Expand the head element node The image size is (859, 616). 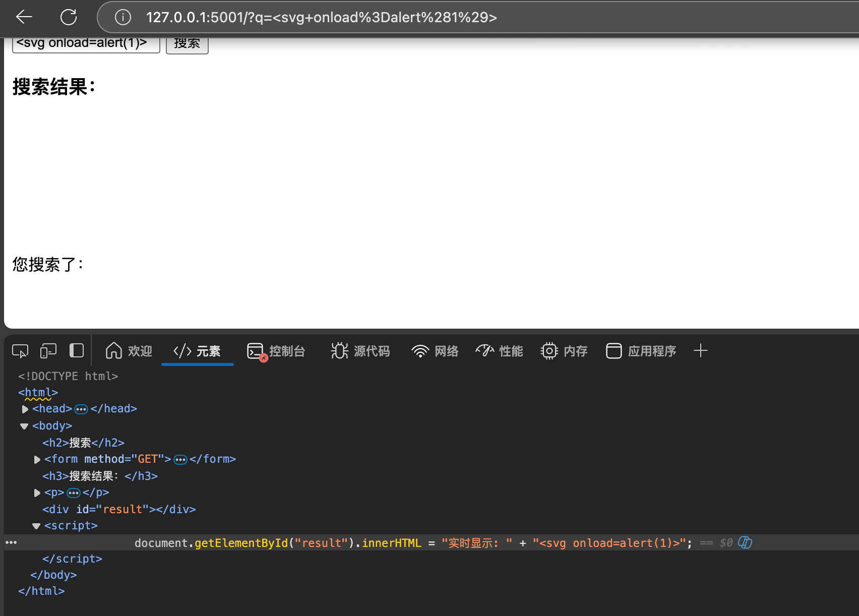(25, 409)
